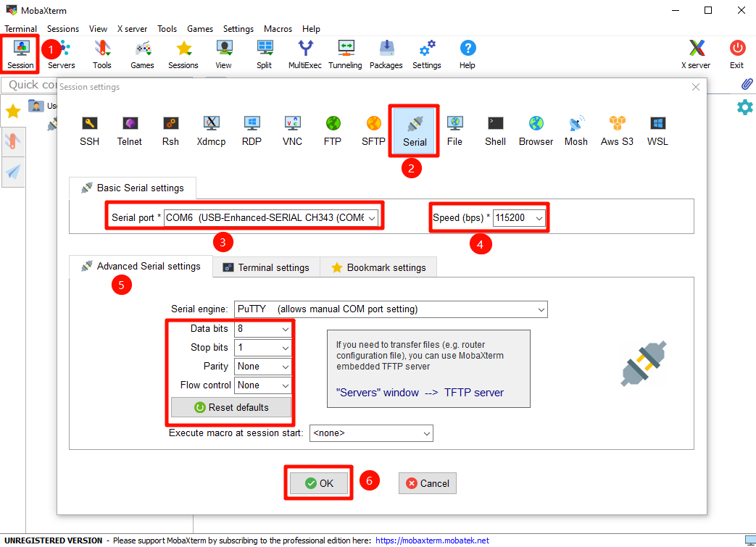The image size is (756, 547).
Task: Open the Speed (bps) dropdown
Action: (x=539, y=217)
